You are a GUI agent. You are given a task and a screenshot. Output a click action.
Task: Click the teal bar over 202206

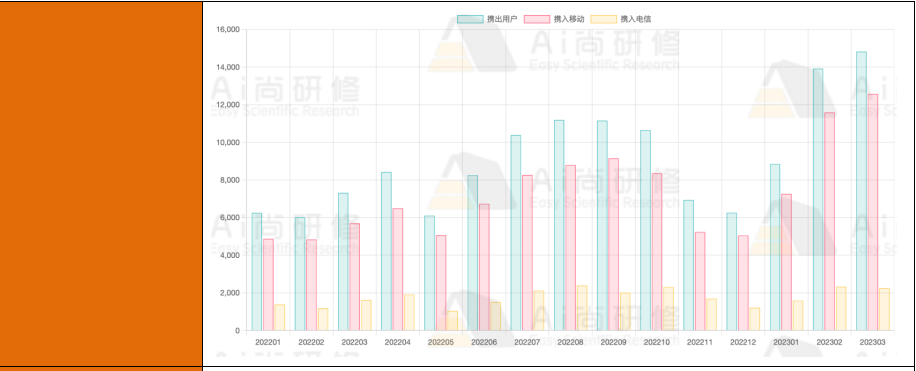473,253
